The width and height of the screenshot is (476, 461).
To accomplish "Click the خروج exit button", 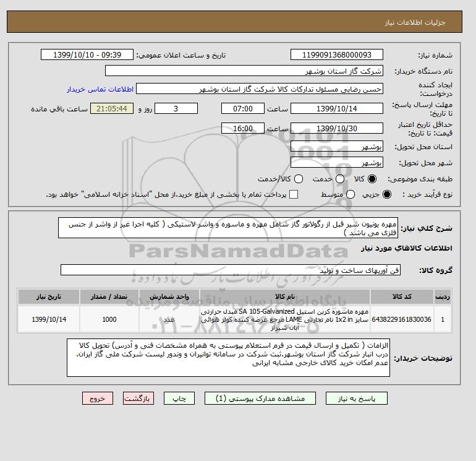I will coord(98,399).
